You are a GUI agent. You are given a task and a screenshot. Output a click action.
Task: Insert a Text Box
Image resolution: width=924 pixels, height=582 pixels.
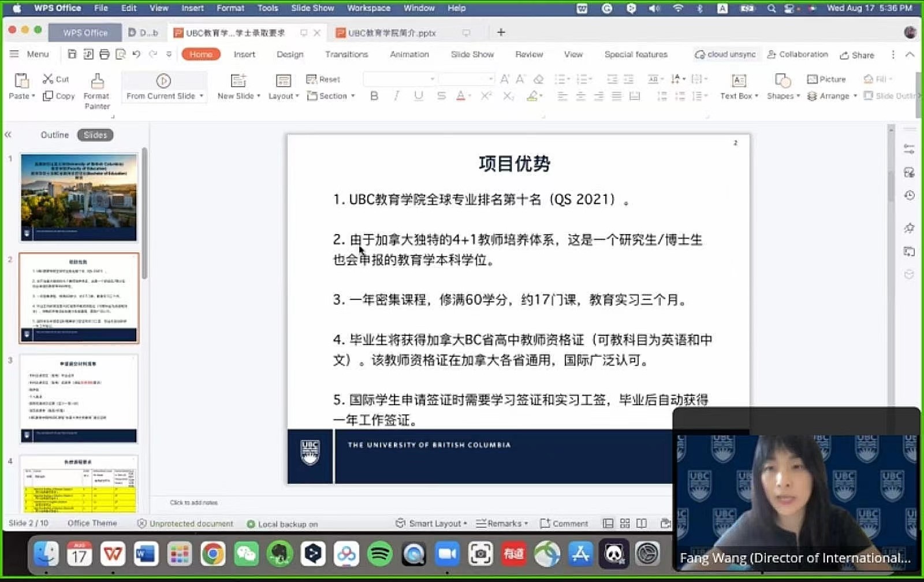(x=739, y=81)
